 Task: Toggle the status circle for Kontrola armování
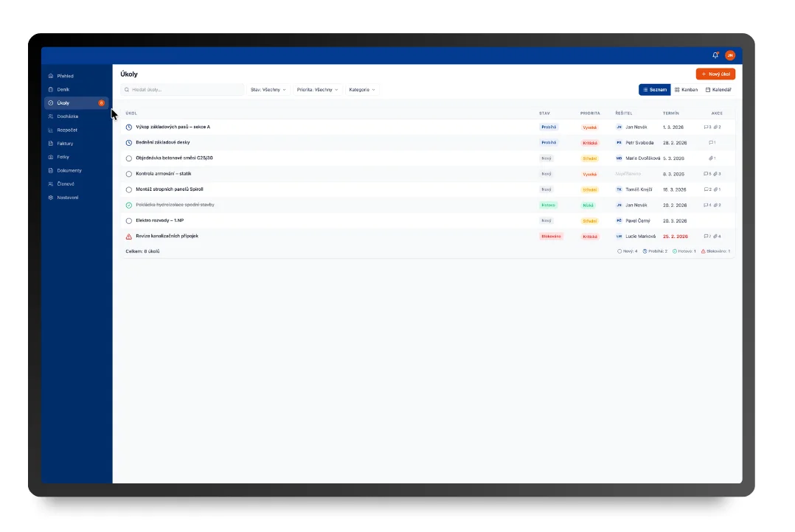129,175
